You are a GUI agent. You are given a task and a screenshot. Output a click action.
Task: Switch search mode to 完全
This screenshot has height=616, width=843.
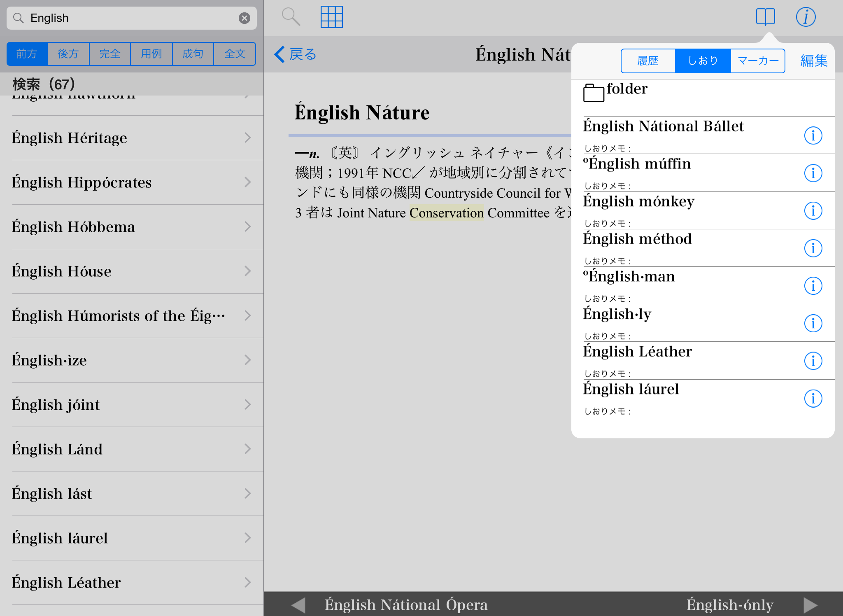click(x=110, y=54)
